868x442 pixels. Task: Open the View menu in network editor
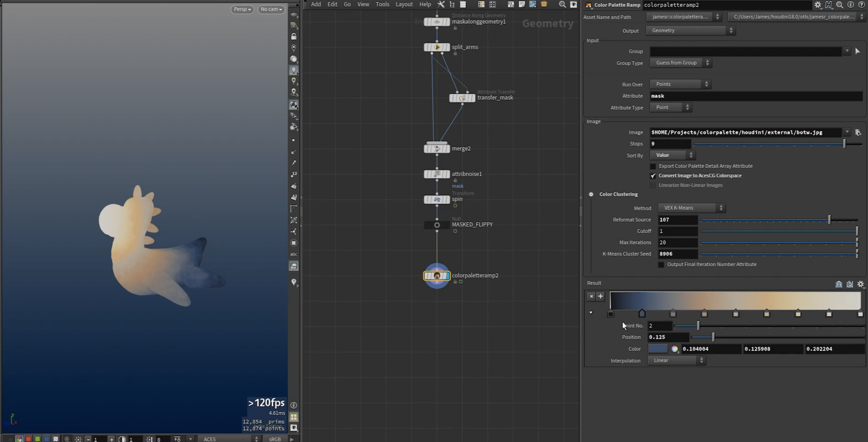(x=363, y=4)
